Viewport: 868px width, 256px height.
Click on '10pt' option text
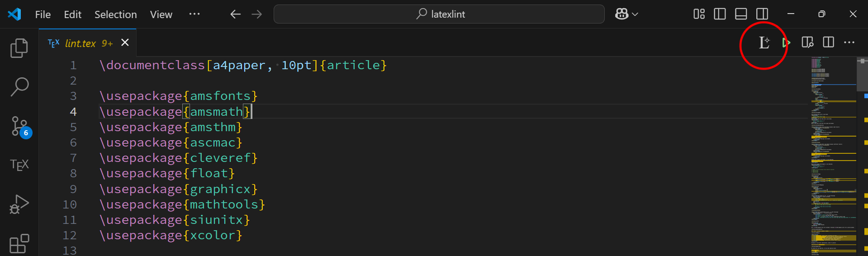[x=296, y=65]
